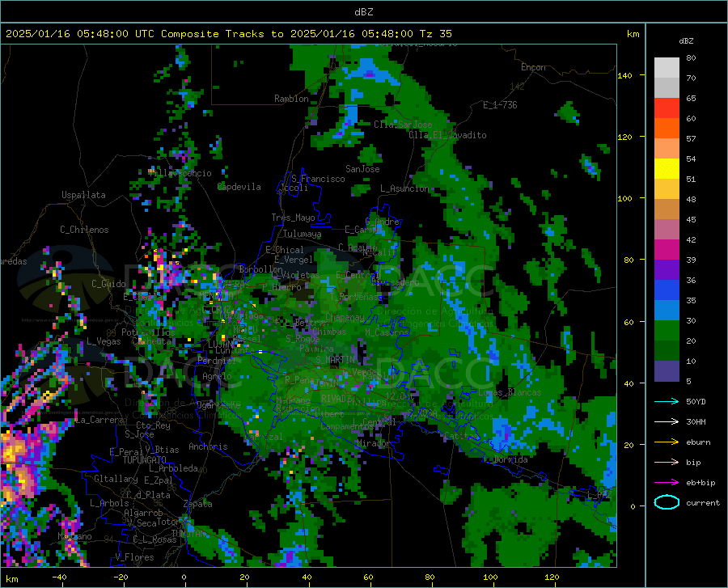Click the C_Chilenos map label
The width and height of the screenshot is (728, 588).
(x=84, y=229)
